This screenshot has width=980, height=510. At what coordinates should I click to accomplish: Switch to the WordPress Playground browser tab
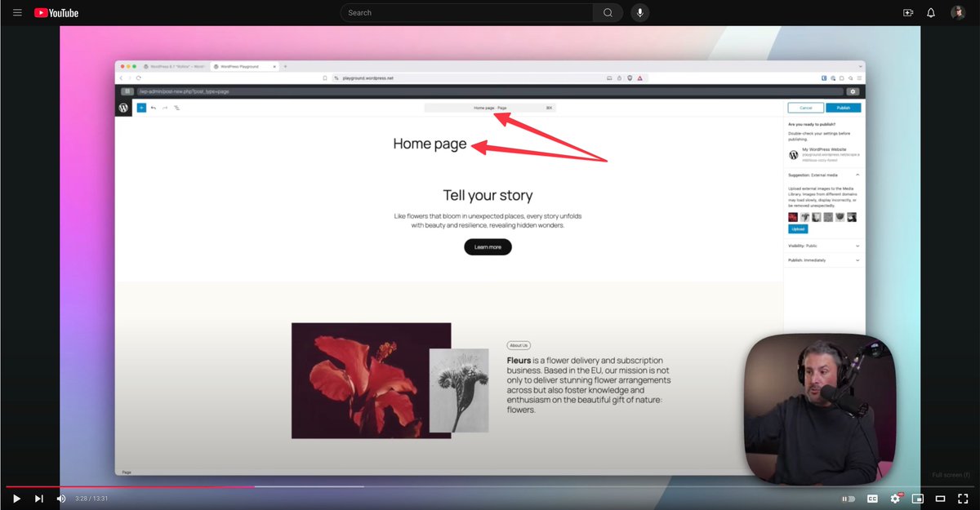click(243, 66)
